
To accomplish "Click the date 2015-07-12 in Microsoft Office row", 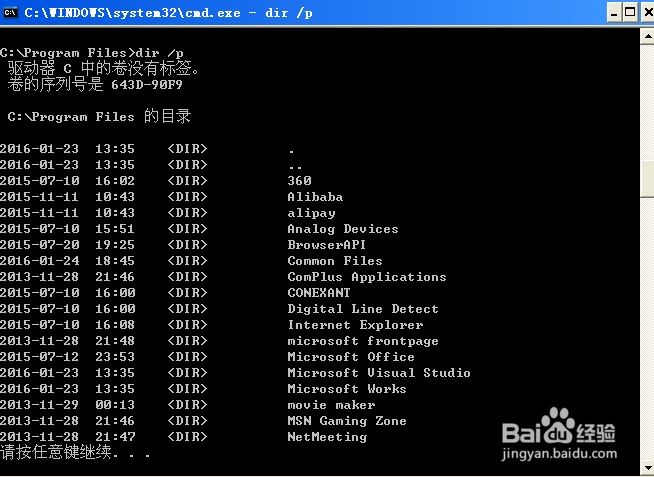I will (x=40, y=357).
